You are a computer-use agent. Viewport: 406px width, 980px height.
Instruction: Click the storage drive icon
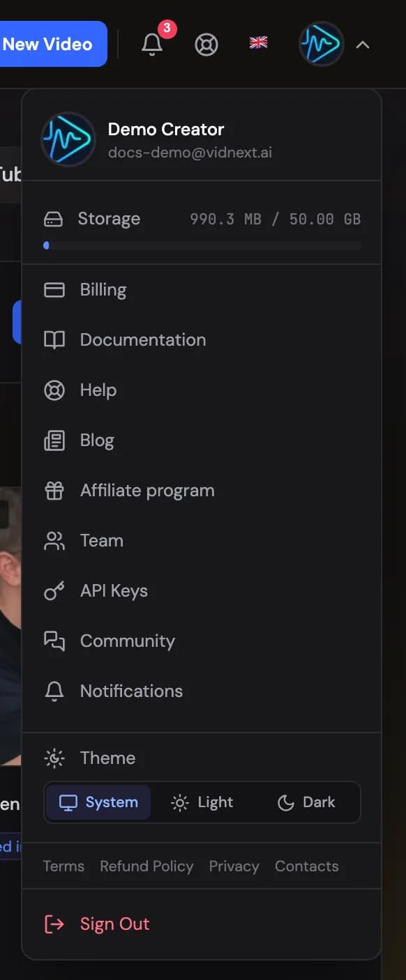(53, 220)
